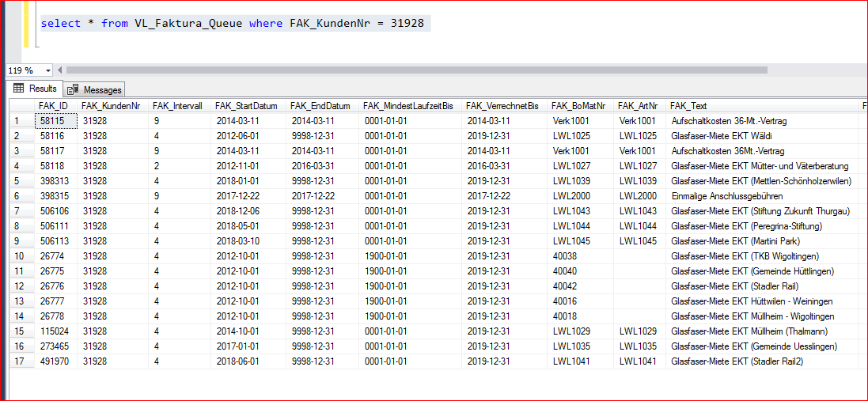868x401 pixels.
Task: Switch to the Messages tab
Action: click(x=94, y=89)
